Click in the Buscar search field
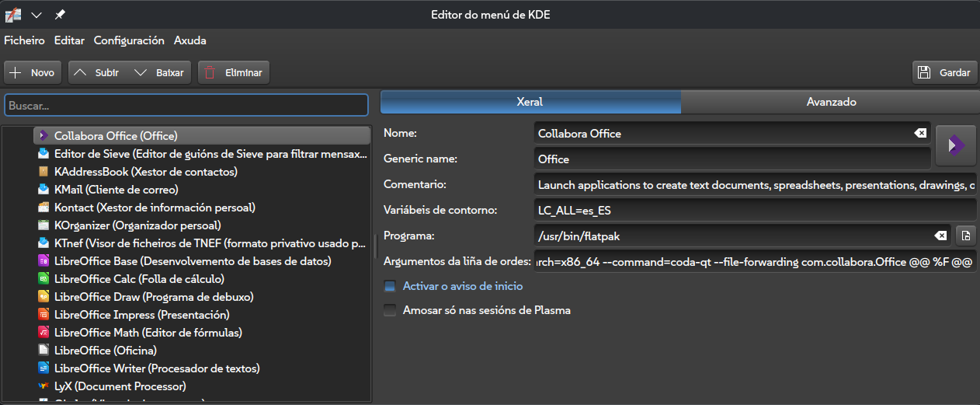The image size is (980, 405). pyautogui.click(x=186, y=105)
